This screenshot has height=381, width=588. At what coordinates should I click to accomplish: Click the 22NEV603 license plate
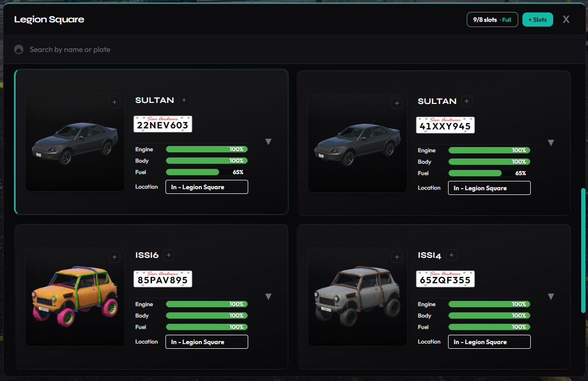tap(163, 124)
